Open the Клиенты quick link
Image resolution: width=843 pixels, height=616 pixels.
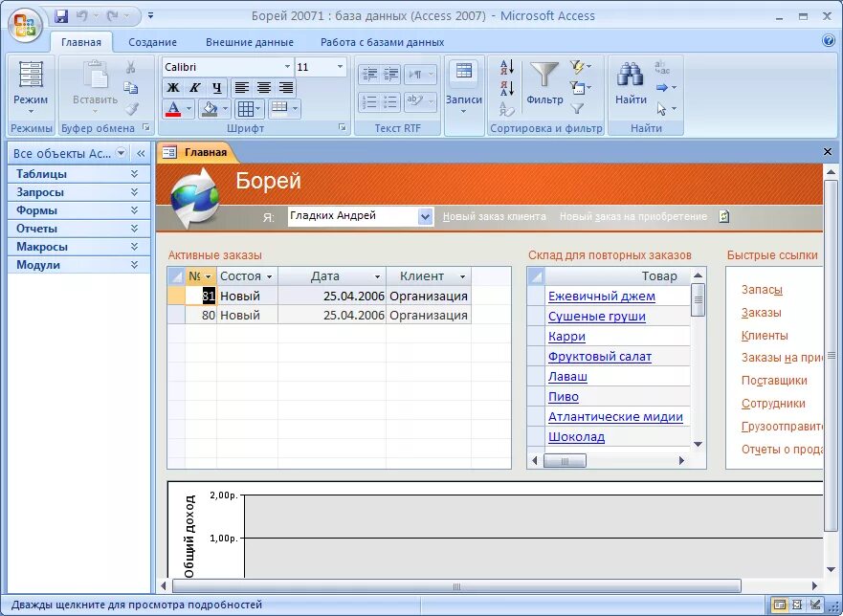click(765, 336)
